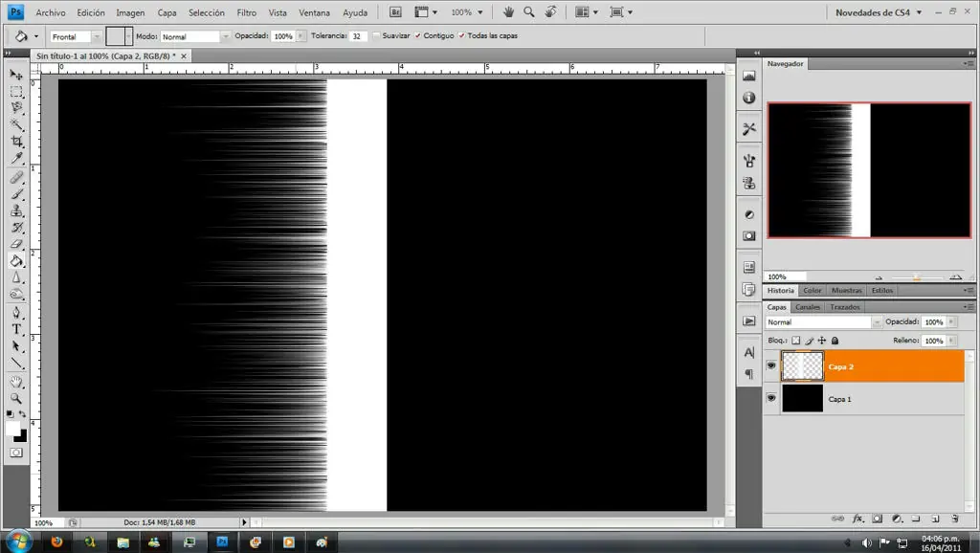Click the Rotate View tool in application bar
The height and width of the screenshot is (553, 980).
click(x=550, y=11)
